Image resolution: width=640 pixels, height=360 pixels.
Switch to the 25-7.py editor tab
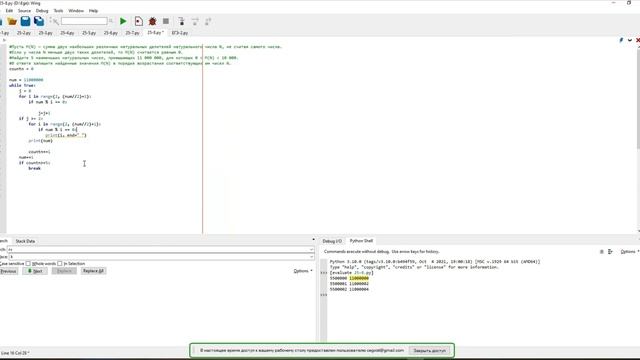(x=132, y=33)
